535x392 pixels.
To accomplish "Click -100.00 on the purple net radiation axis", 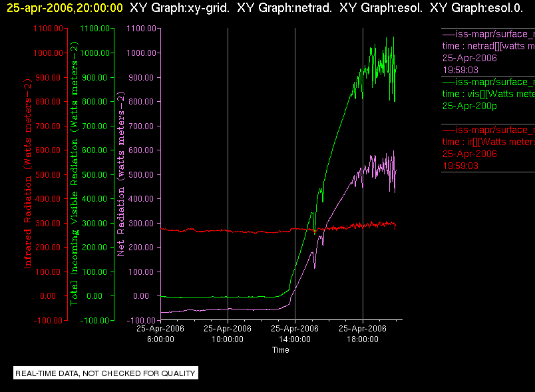I will (141, 320).
